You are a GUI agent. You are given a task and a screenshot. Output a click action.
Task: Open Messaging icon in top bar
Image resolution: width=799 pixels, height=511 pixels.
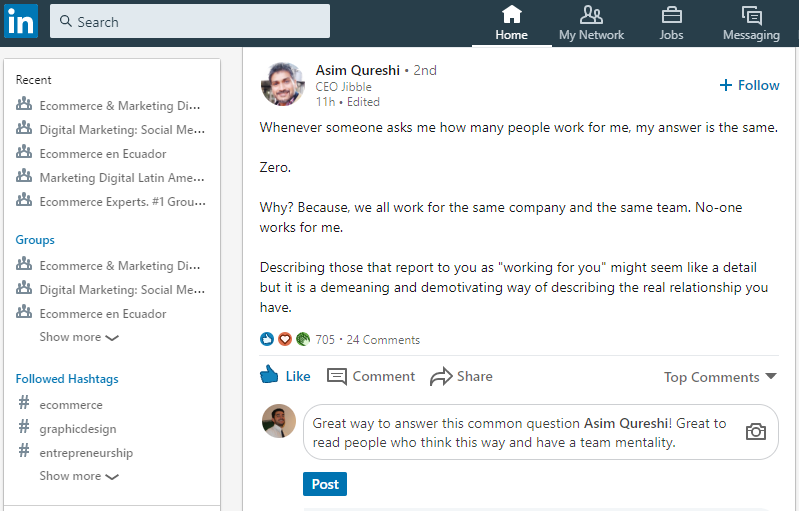pyautogui.click(x=752, y=16)
